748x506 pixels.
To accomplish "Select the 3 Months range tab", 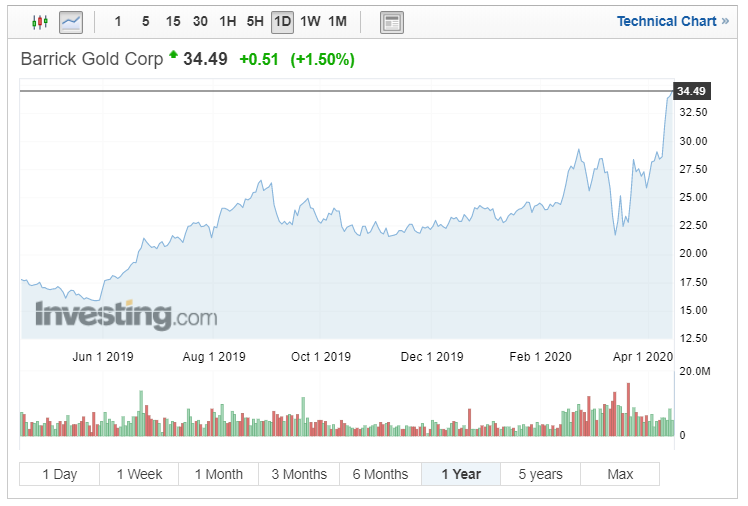I will [x=299, y=474].
